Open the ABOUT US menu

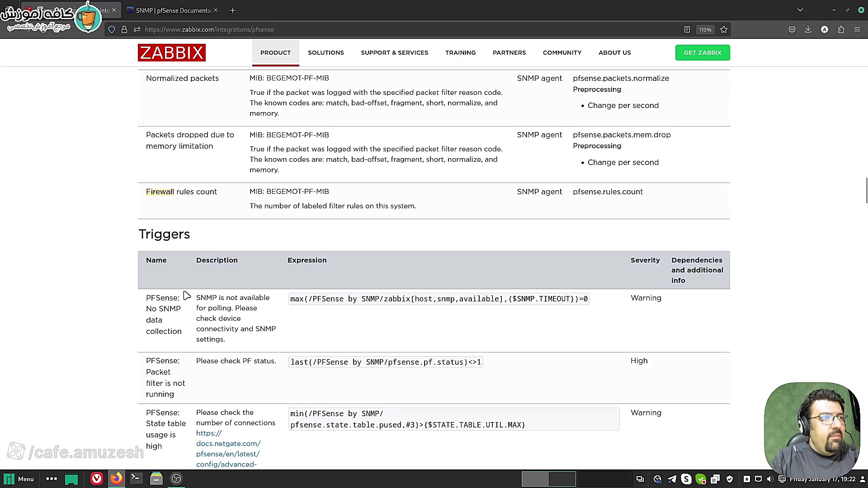click(614, 52)
